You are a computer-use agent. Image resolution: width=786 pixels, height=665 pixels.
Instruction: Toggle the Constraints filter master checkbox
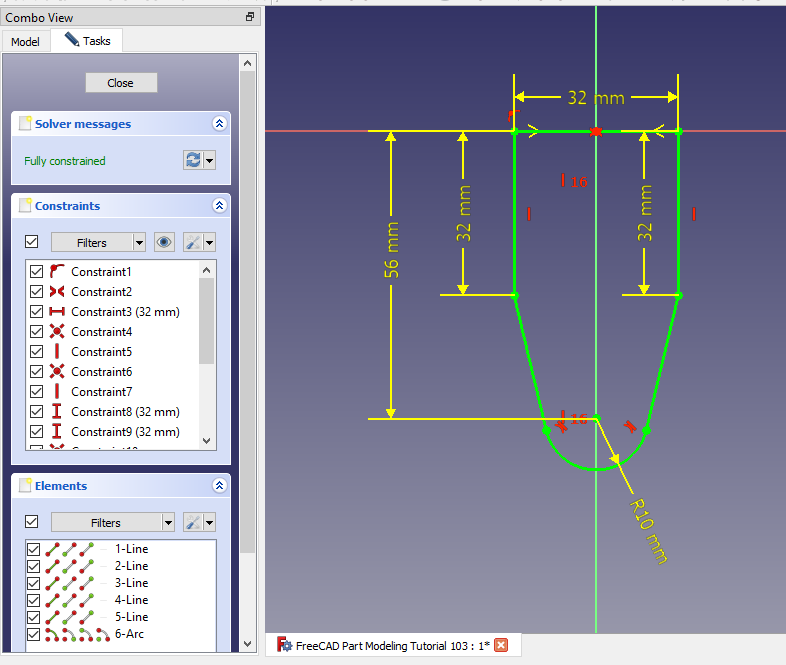pos(32,242)
